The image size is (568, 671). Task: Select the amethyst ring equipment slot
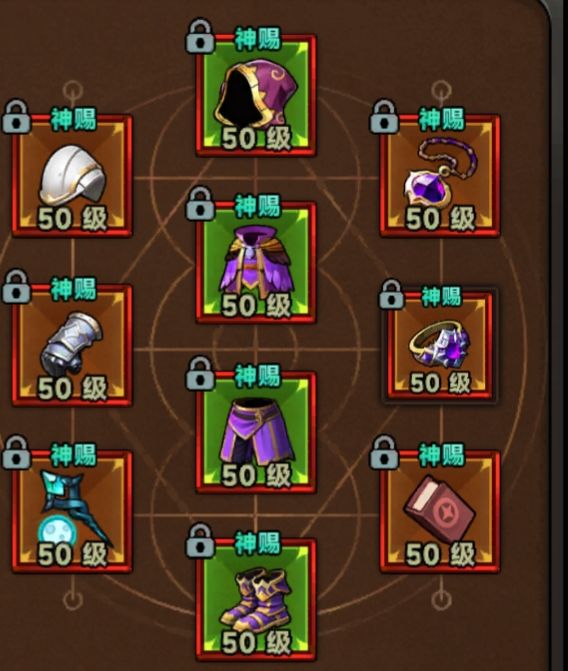(440, 345)
